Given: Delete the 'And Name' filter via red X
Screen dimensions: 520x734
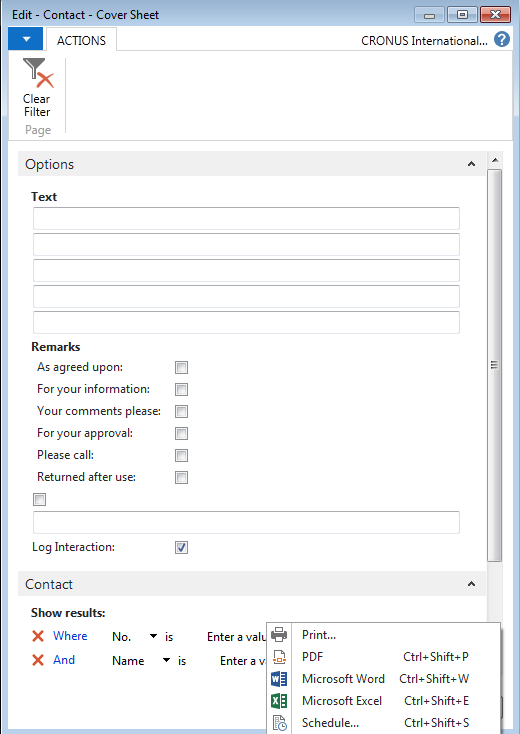Looking at the screenshot, I should [38, 660].
